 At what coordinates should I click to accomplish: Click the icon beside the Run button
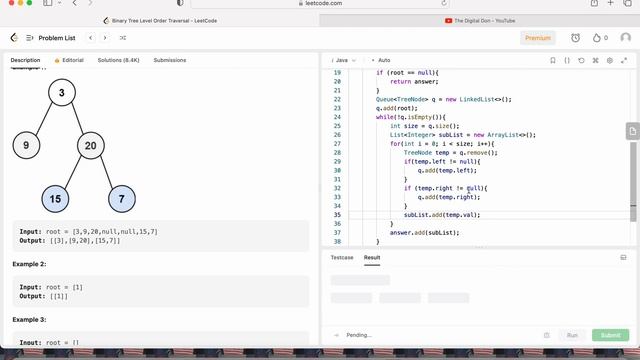pos(547,335)
